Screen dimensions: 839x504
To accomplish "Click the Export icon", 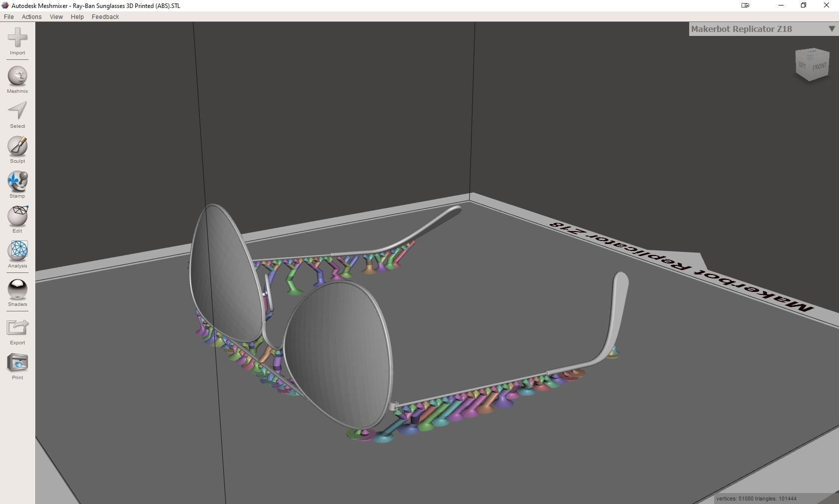I will click(x=17, y=327).
